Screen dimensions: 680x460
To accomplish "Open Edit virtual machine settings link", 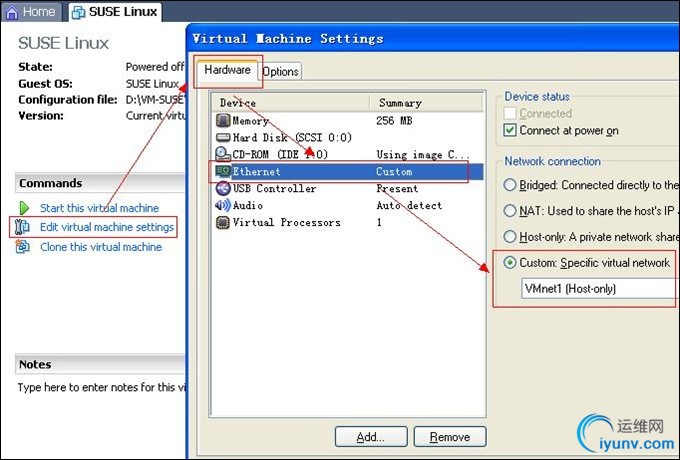I will tap(107, 227).
